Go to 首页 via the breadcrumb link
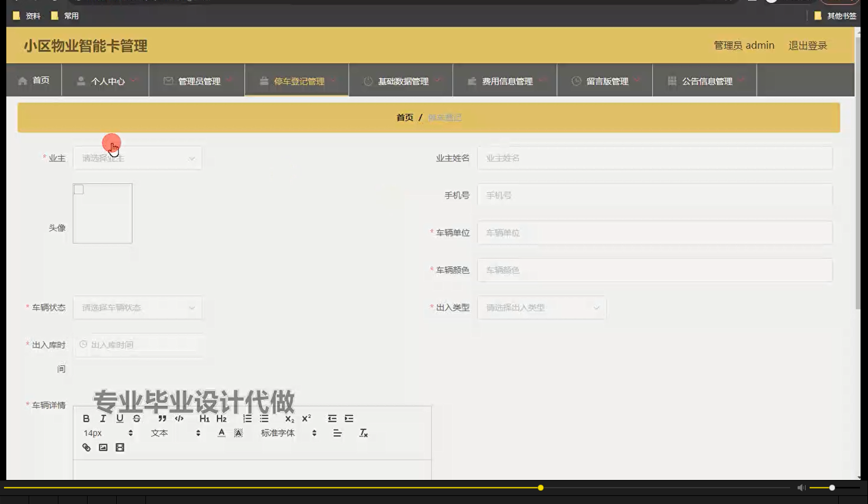 pyautogui.click(x=405, y=117)
